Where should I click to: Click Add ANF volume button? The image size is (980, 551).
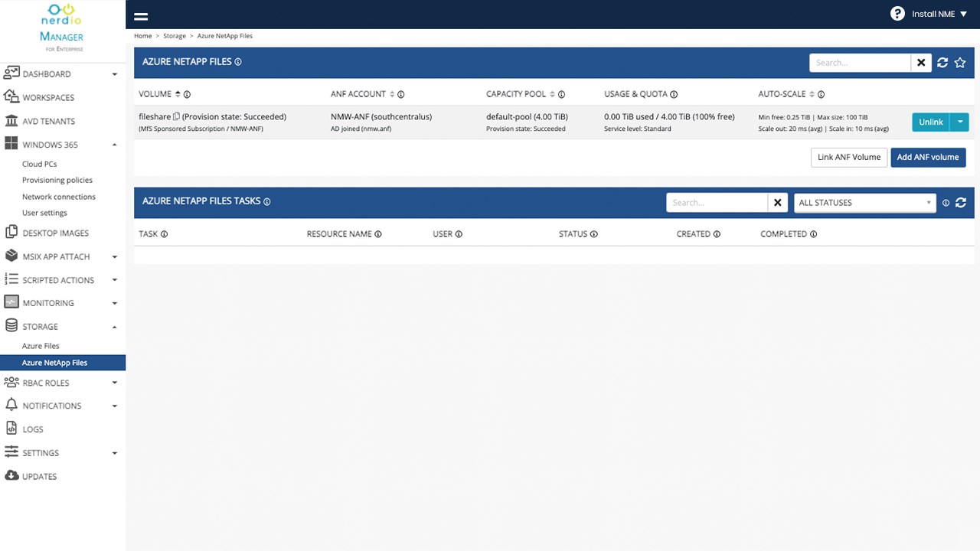point(928,157)
